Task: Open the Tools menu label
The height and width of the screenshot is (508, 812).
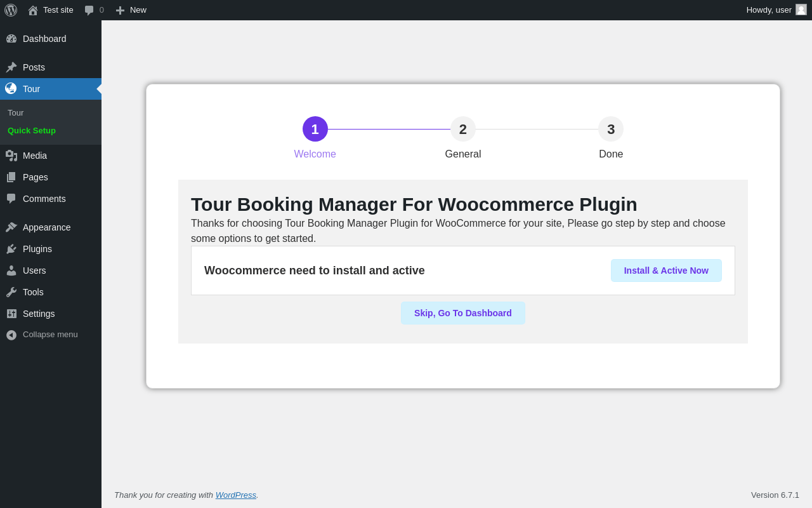Action: pyautogui.click(x=33, y=292)
